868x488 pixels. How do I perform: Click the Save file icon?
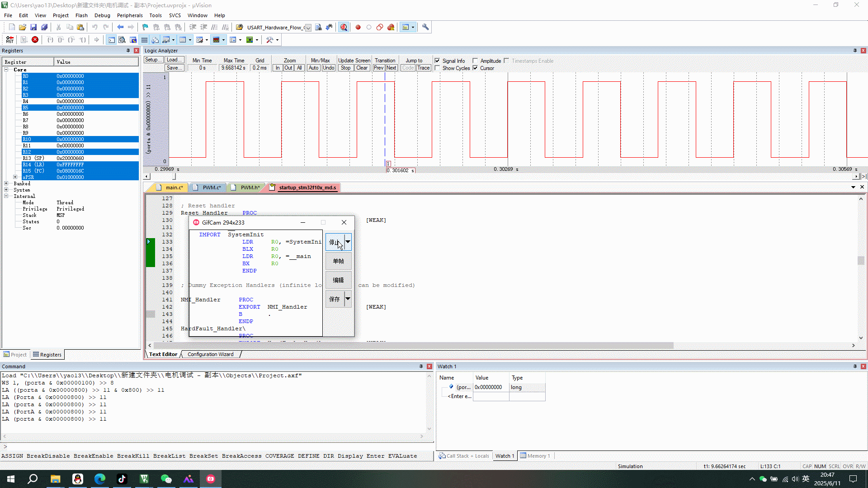[33, 27]
